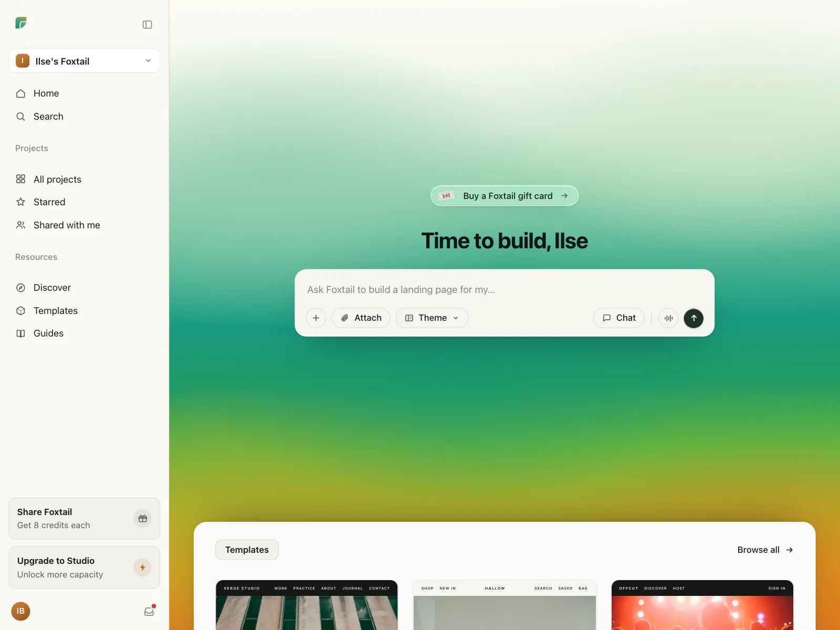The image size is (840, 630).
Task: Click the Attach button
Action: pyautogui.click(x=361, y=318)
